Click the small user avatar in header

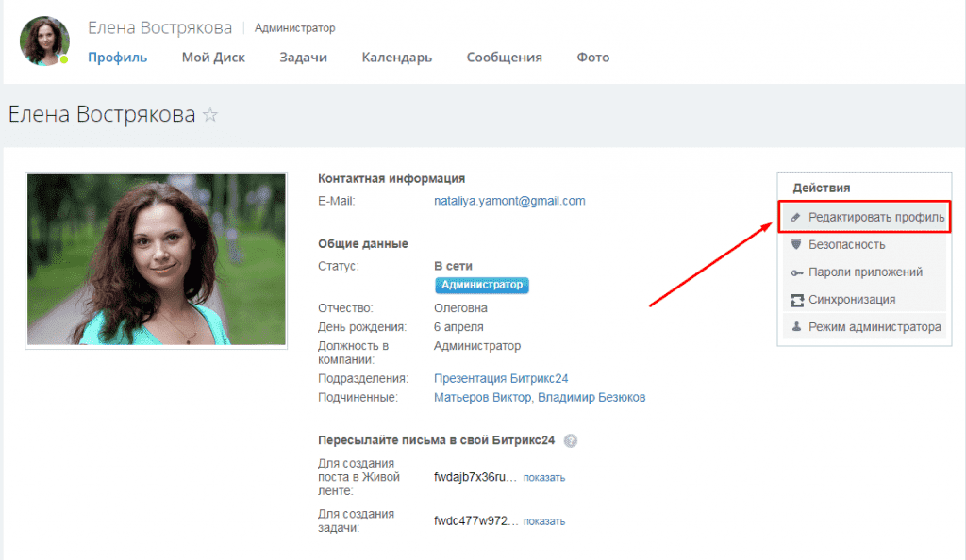(x=44, y=41)
